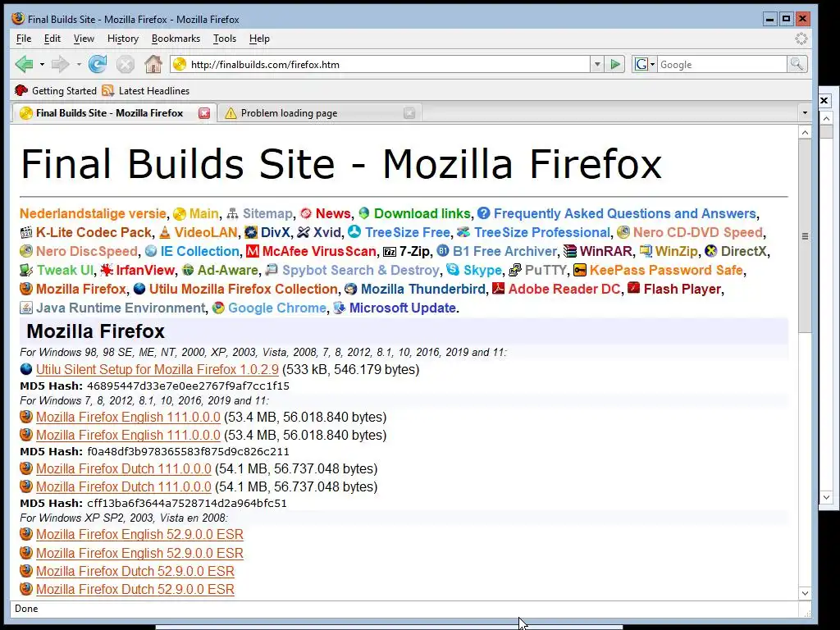Open first Mozilla Firefox English 111.0.0.0 link

pyautogui.click(x=128, y=417)
